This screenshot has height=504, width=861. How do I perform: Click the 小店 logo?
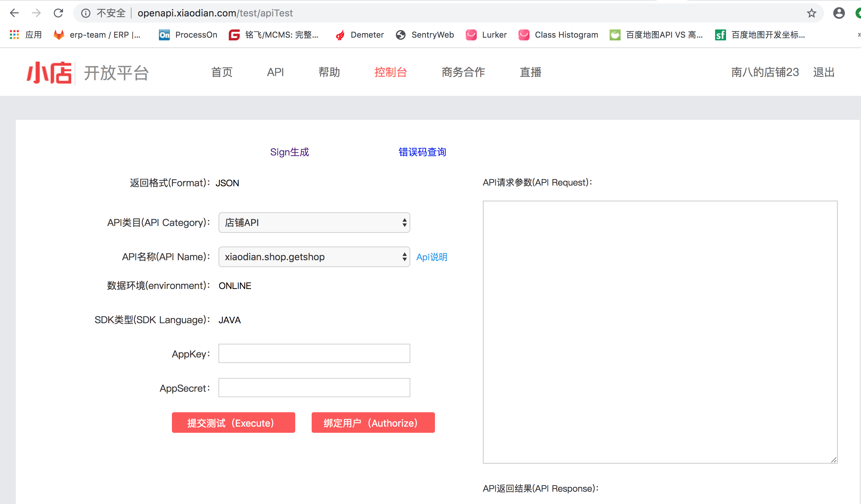point(49,72)
